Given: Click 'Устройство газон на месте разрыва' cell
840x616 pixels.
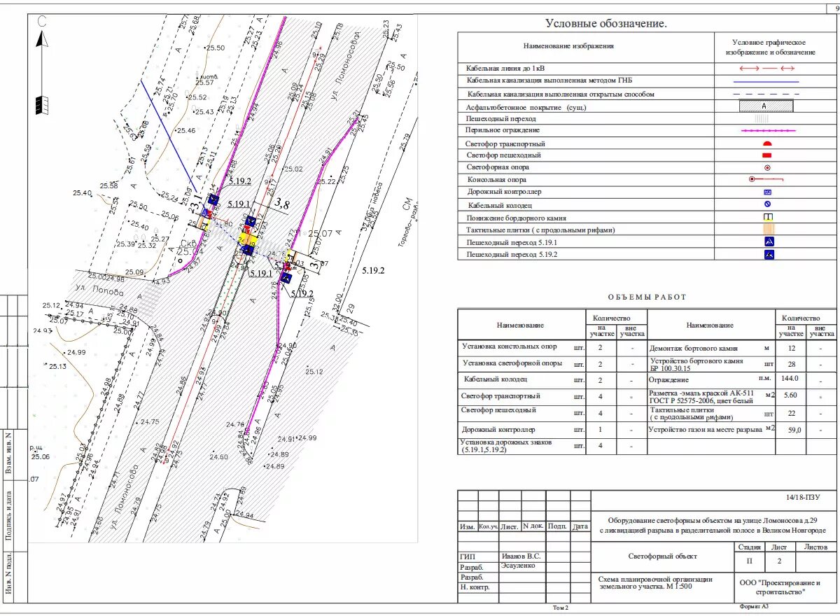Looking at the screenshot, I should 705,430.
